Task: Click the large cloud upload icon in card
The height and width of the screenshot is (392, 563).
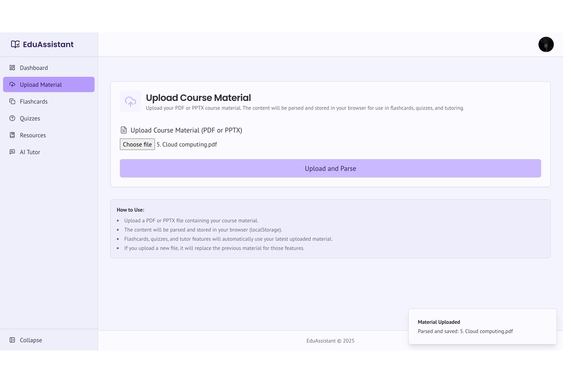Action: click(x=130, y=101)
